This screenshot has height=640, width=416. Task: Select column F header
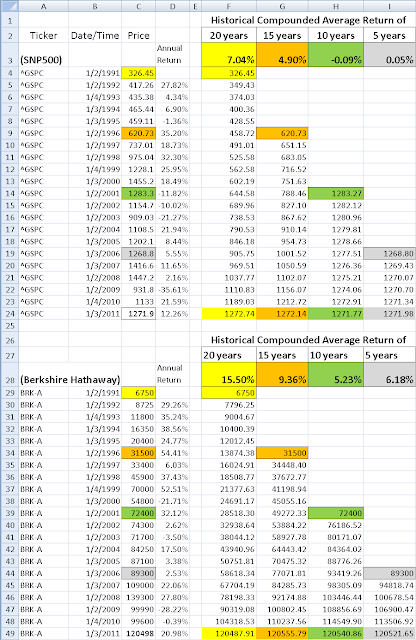[229, 7]
